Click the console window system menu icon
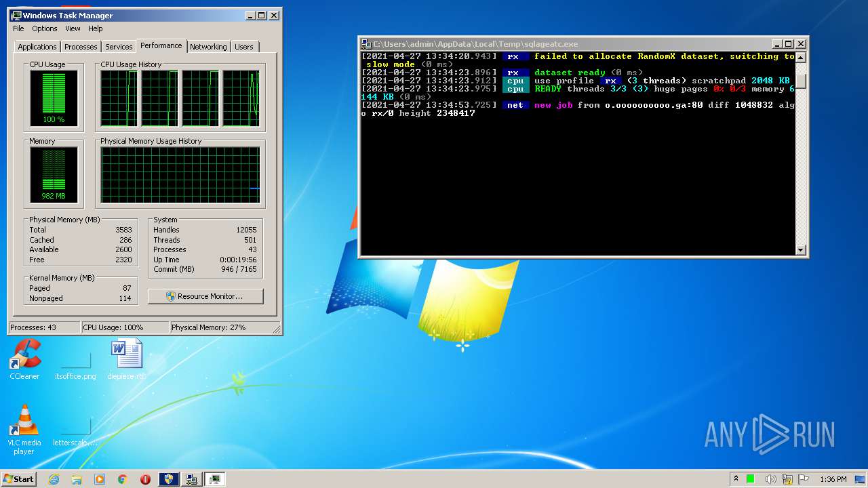Viewport: 868px width, 488px height. coord(366,43)
